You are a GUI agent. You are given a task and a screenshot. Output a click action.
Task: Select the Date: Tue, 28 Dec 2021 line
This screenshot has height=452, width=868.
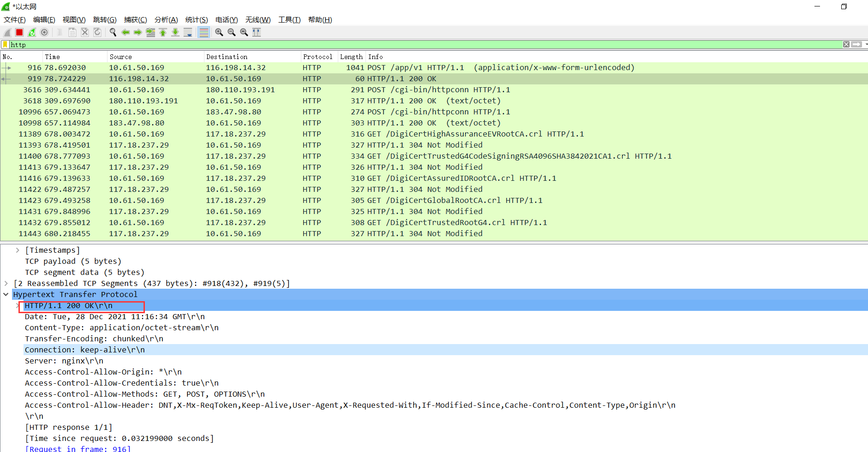click(115, 317)
